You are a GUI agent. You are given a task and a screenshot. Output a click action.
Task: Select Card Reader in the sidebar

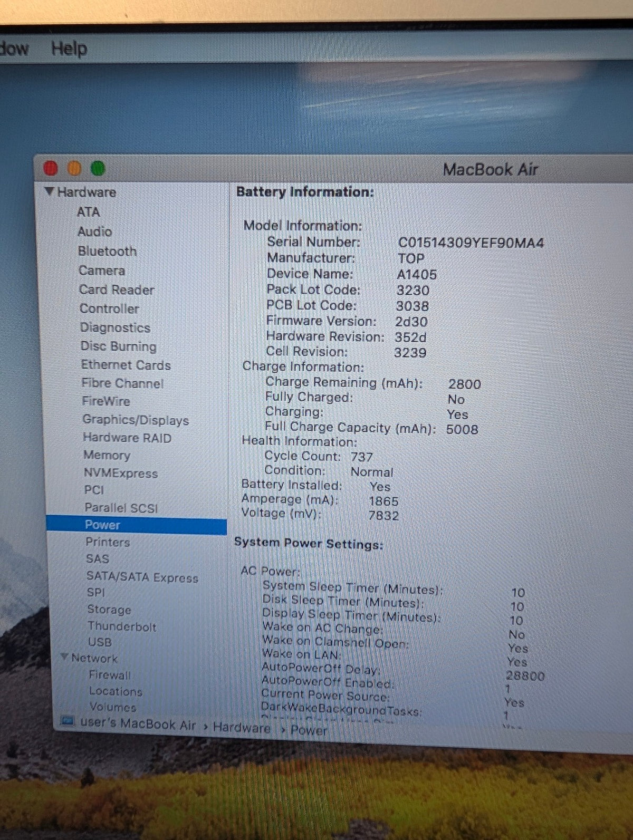click(117, 289)
